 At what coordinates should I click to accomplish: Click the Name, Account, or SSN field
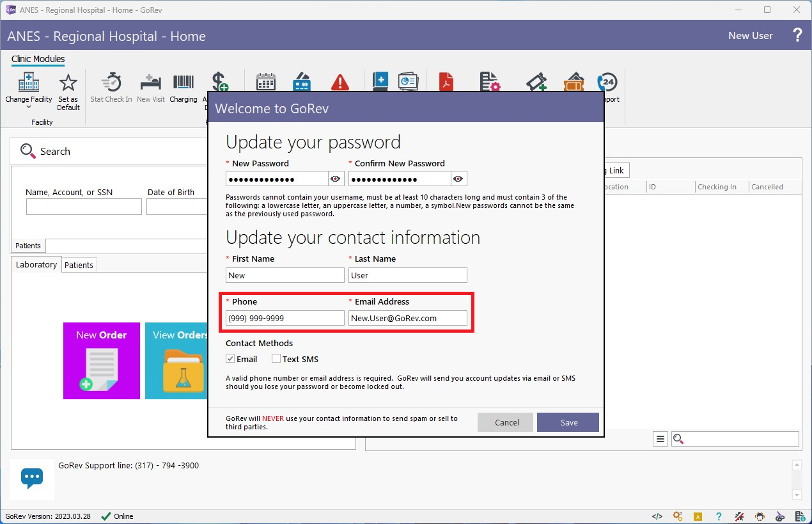pyautogui.click(x=84, y=207)
